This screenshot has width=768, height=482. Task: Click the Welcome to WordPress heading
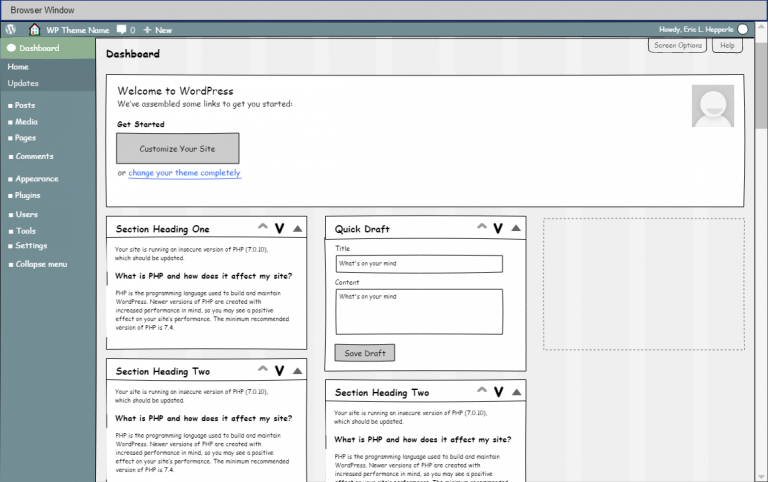tap(175, 91)
